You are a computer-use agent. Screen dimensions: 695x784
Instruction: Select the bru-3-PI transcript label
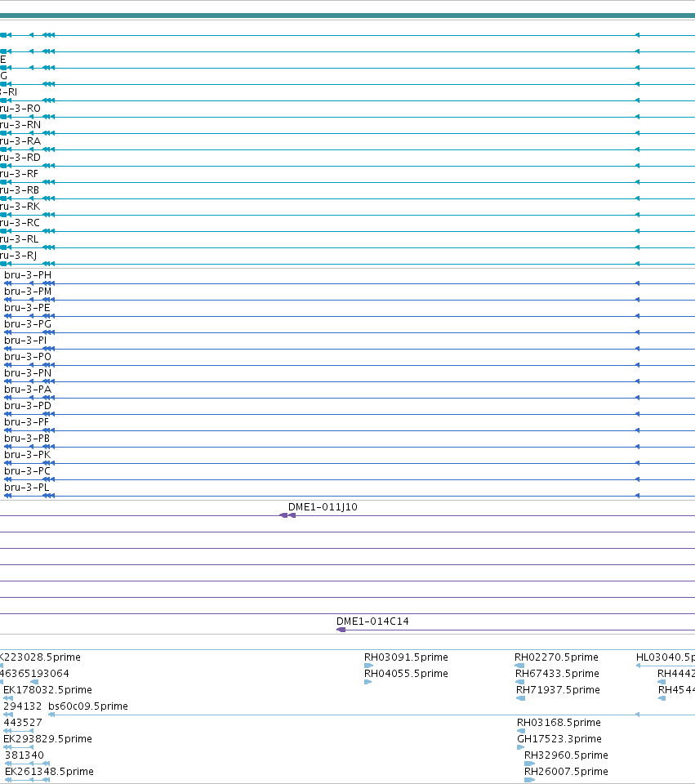pyautogui.click(x=25, y=341)
